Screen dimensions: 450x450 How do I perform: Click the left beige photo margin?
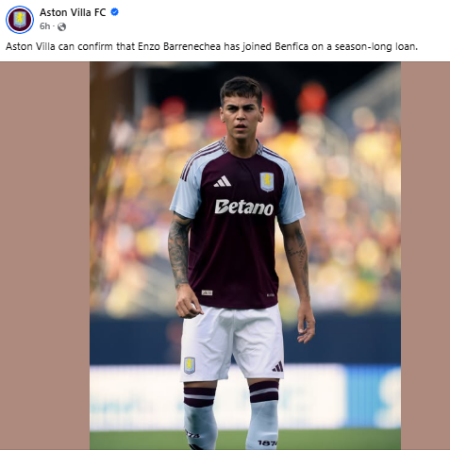tap(45, 256)
